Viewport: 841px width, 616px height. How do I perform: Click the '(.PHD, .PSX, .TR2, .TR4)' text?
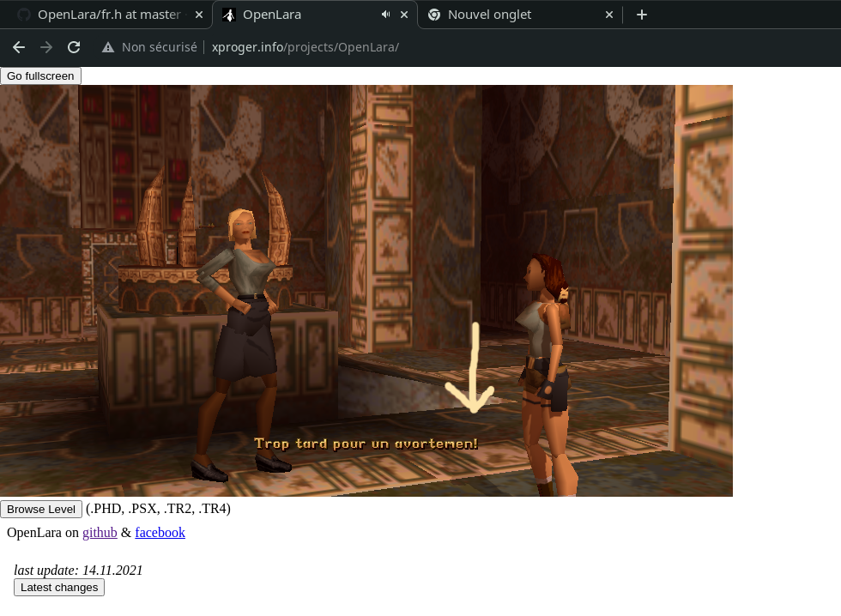(x=158, y=509)
